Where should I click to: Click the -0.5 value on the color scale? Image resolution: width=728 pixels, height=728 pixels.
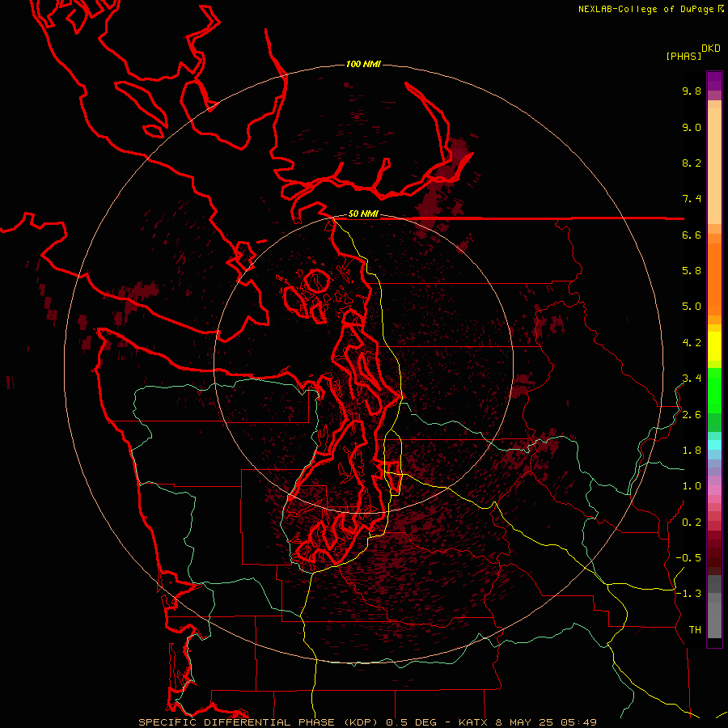point(688,557)
